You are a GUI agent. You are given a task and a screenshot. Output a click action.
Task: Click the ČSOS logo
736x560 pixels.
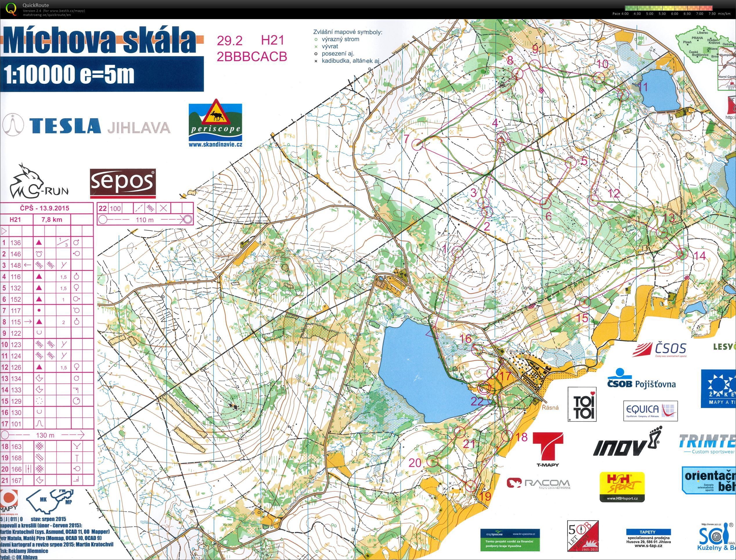659,349
